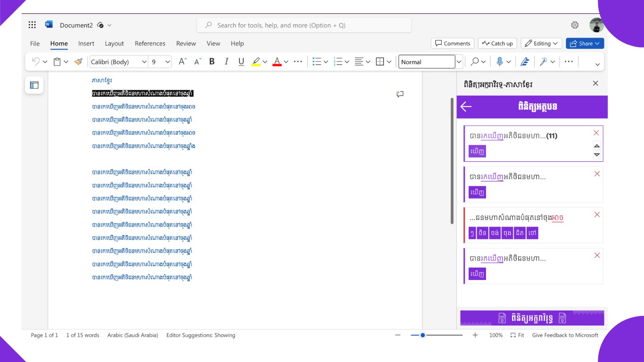Open more font options ellipsis
Screen dimensions: 644x362
(x=298, y=62)
